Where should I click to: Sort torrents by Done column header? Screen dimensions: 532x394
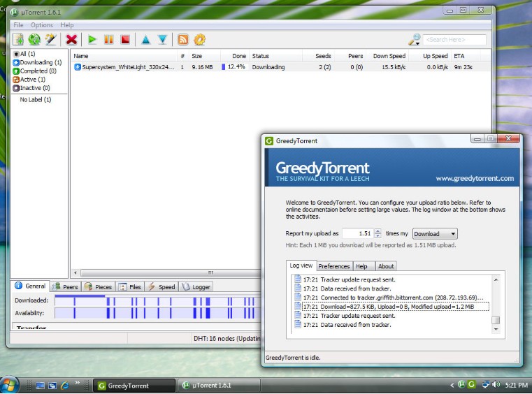[x=235, y=56]
